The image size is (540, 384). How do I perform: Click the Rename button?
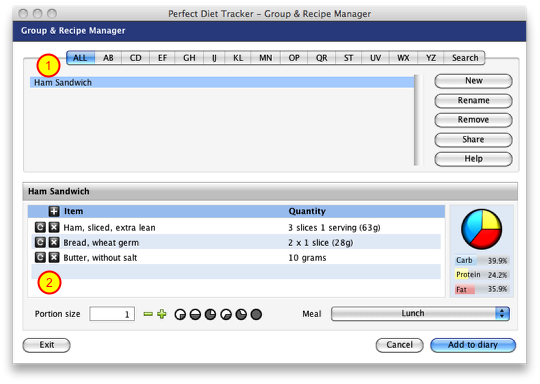(473, 101)
